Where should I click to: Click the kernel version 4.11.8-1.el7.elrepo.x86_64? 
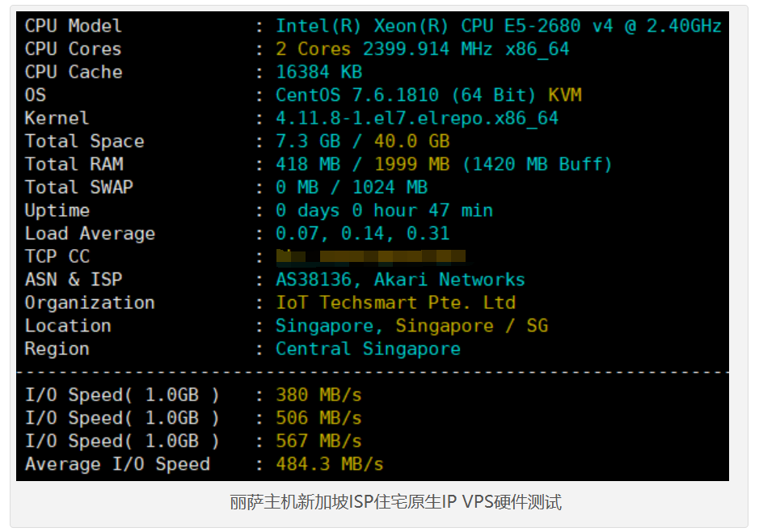[x=417, y=119]
